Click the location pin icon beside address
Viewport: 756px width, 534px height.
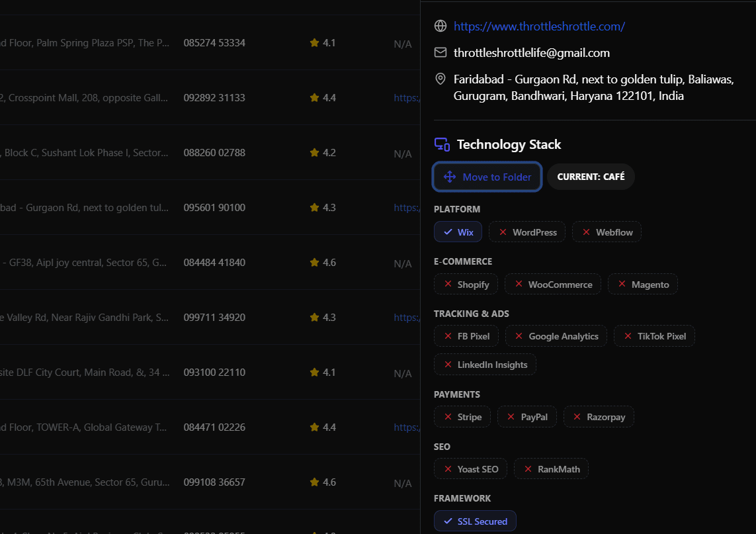(441, 79)
